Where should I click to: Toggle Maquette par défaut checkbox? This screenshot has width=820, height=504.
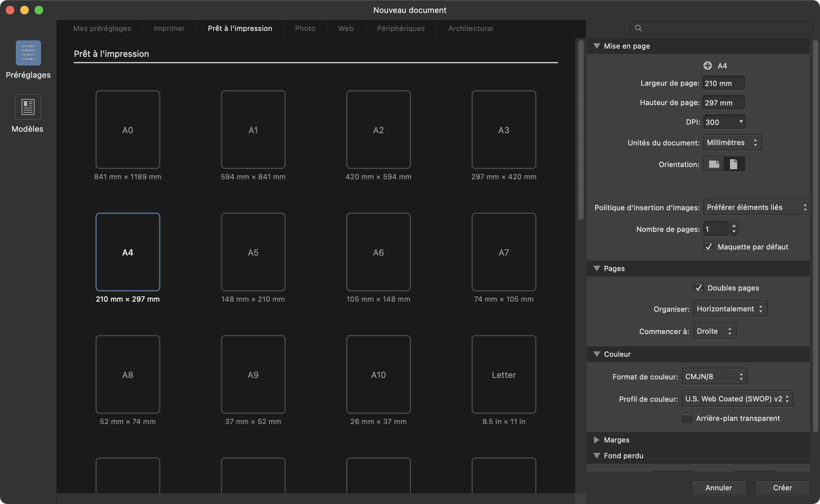(708, 247)
